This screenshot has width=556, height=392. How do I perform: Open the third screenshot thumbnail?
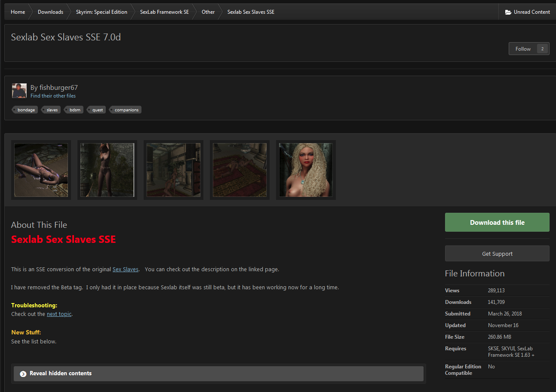[x=173, y=170]
